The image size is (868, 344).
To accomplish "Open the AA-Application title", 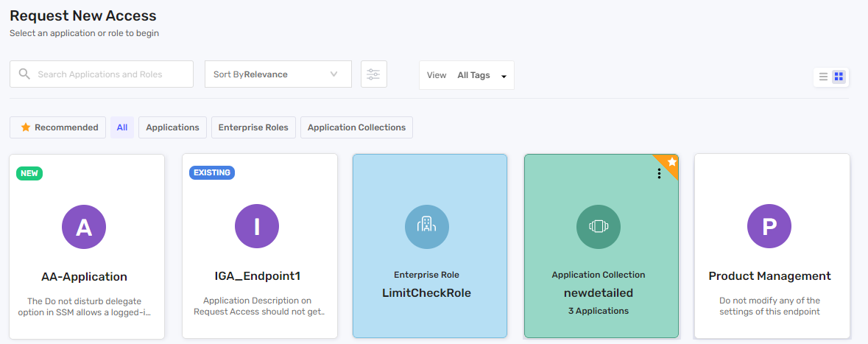I will point(84,276).
